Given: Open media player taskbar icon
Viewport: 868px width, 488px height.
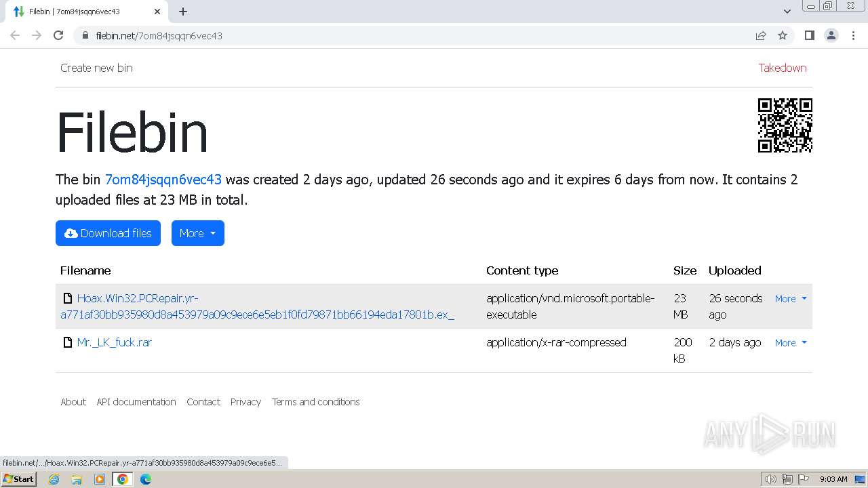Looking at the screenshot, I should (x=100, y=479).
